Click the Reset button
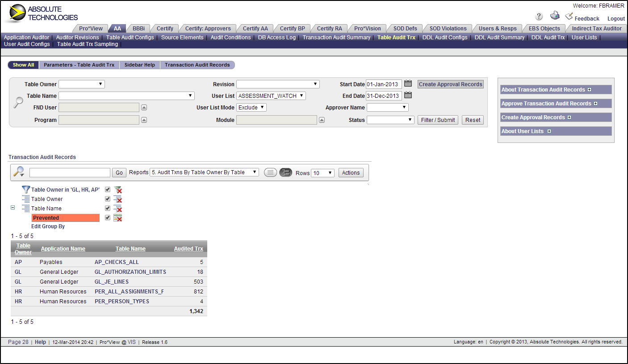Screen dimensions: 628x364 tap(473, 120)
